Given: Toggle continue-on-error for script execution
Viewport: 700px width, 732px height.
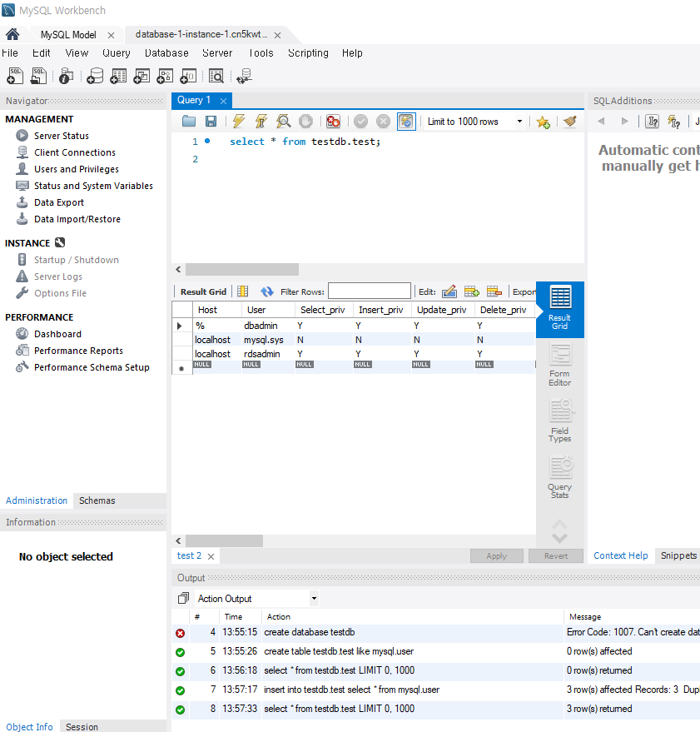Looking at the screenshot, I should click(333, 122).
